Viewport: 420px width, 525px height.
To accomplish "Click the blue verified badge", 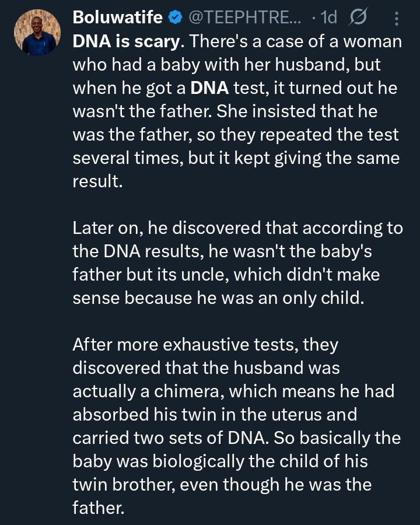I will pos(175,17).
